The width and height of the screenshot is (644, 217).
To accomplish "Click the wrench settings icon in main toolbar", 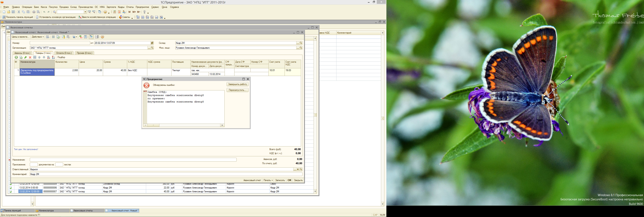I will click(x=144, y=12).
